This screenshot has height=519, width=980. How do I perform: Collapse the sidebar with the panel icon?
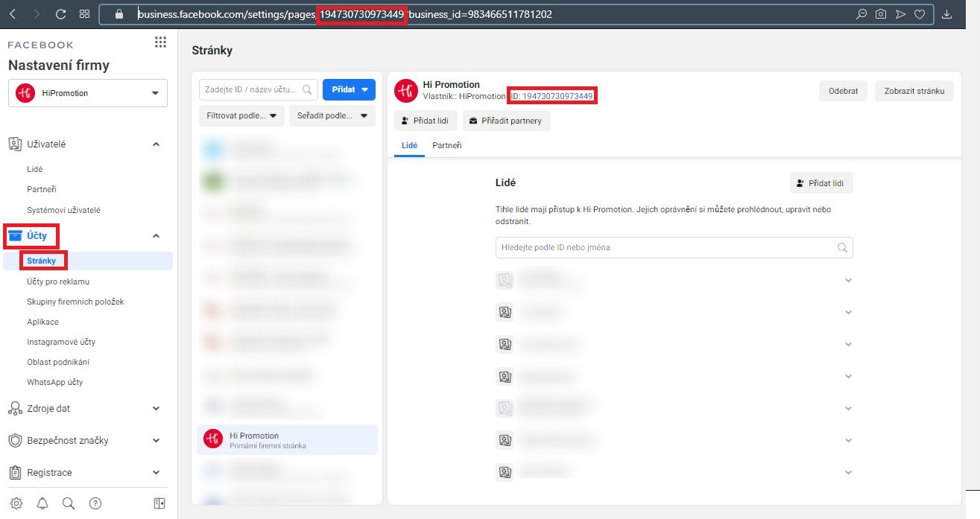click(x=159, y=503)
